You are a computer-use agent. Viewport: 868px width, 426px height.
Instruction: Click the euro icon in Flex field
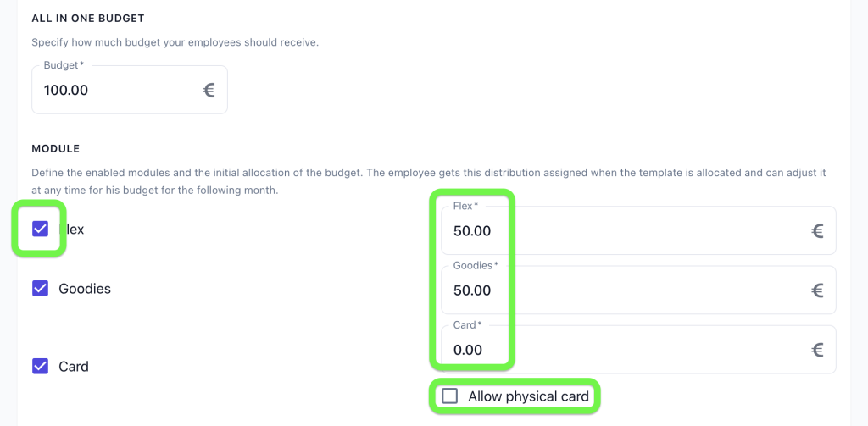pyautogui.click(x=817, y=230)
